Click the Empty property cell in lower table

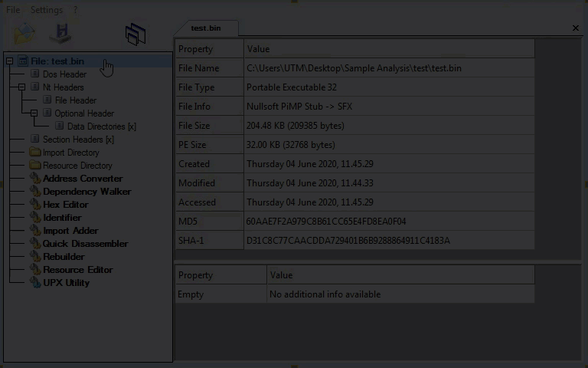(220, 294)
